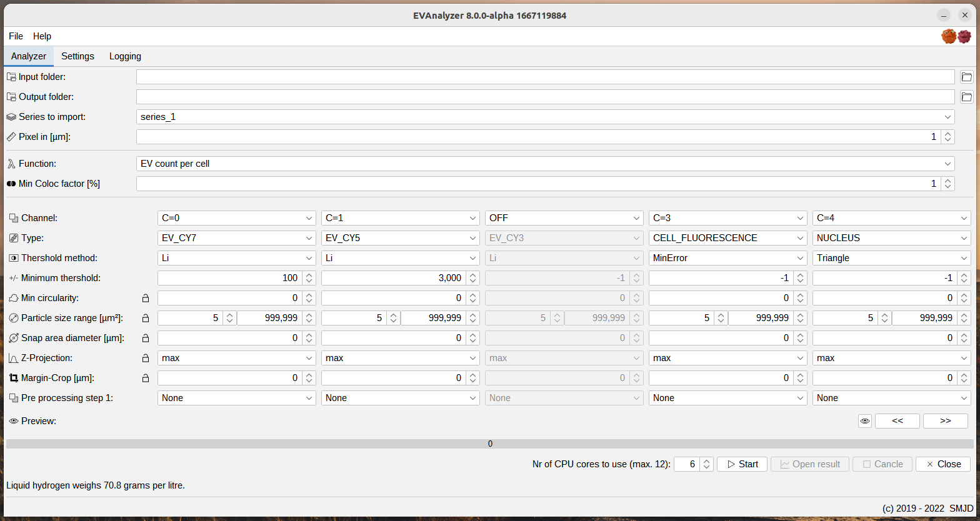The image size is (980, 521).
Task: Click the liquid hydrogen status text
Action: [x=96, y=485]
